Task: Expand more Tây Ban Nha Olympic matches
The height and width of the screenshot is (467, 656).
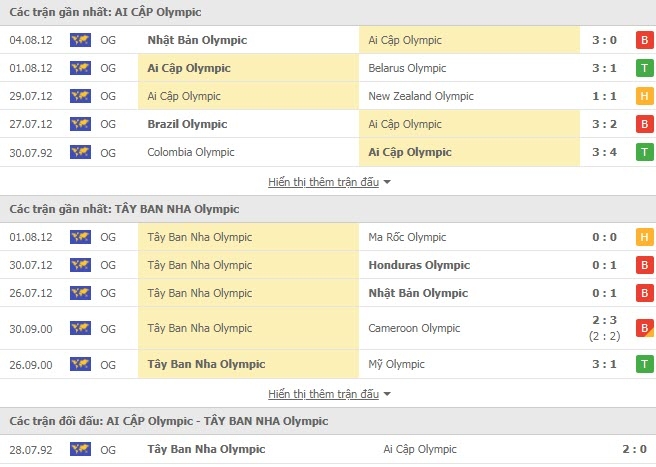Action: pyautogui.click(x=323, y=394)
